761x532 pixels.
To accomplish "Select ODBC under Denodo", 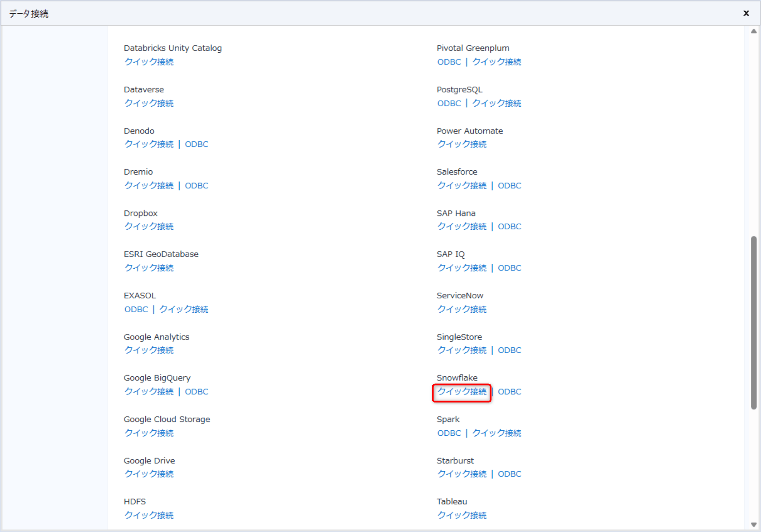I will (196, 144).
